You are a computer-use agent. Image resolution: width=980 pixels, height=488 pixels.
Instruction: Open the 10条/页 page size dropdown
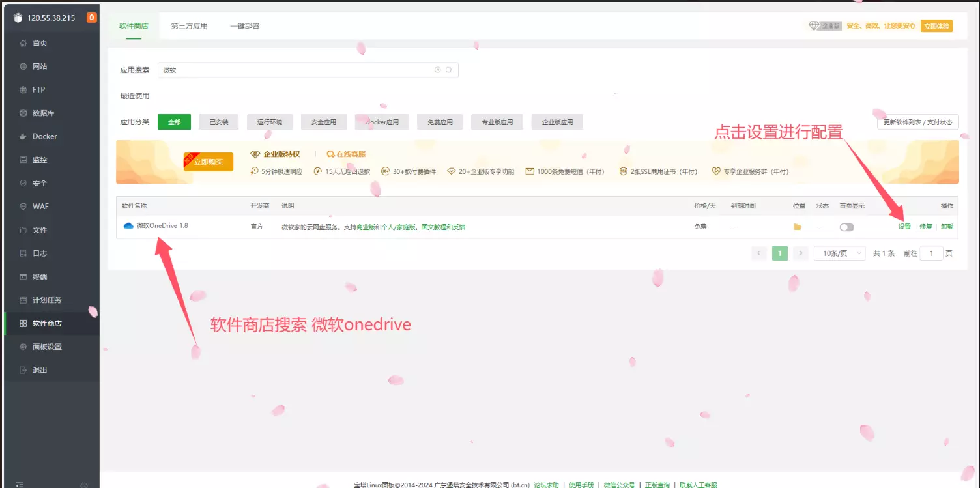(839, 253)
